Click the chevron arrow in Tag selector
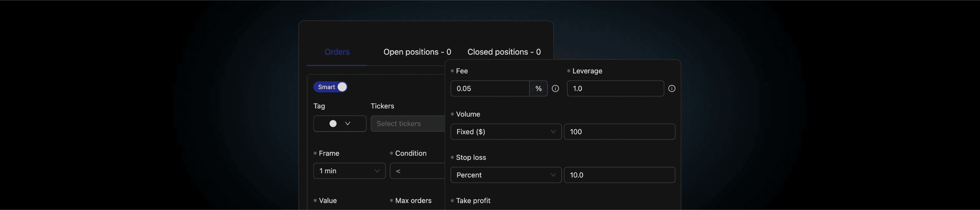980x210 pixels. tap(347, 123)
